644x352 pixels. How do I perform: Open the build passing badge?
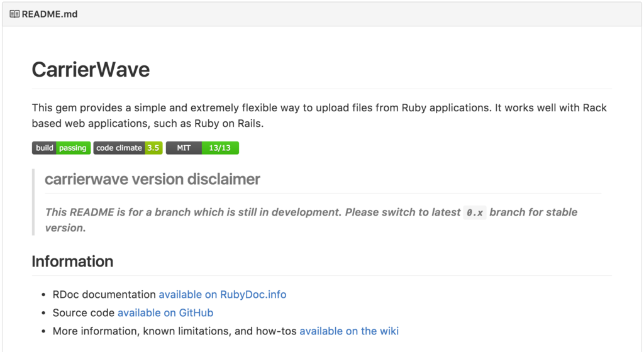pos(61,148)
